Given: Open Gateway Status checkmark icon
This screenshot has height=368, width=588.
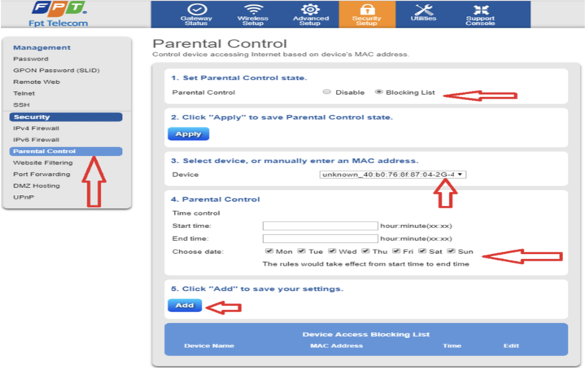Looking at the screenshot, I should [197, 9].
